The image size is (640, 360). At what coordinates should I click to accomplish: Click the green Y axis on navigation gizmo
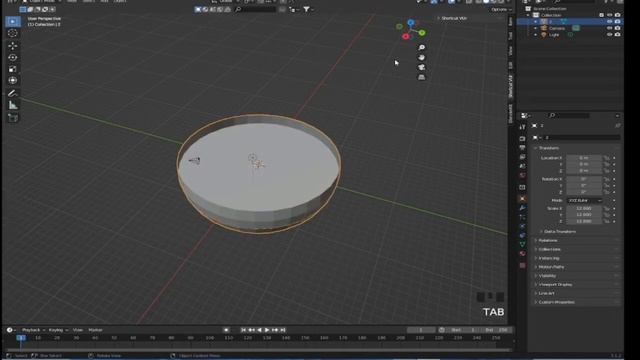pos(422,33)
